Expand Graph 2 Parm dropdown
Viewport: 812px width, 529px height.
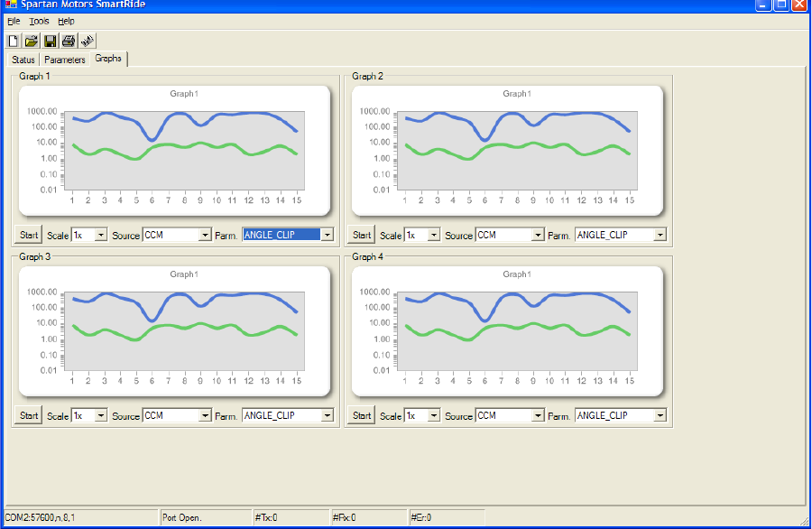[x=660, y=236]
